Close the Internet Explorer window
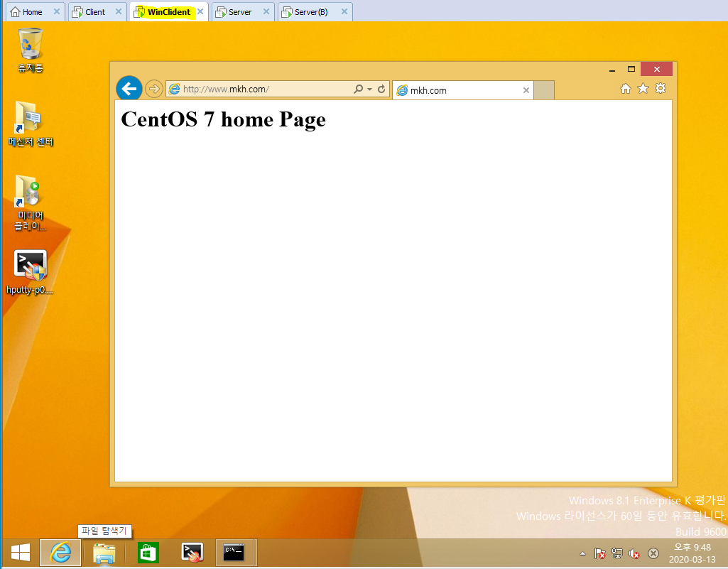 tap(656, 69)
